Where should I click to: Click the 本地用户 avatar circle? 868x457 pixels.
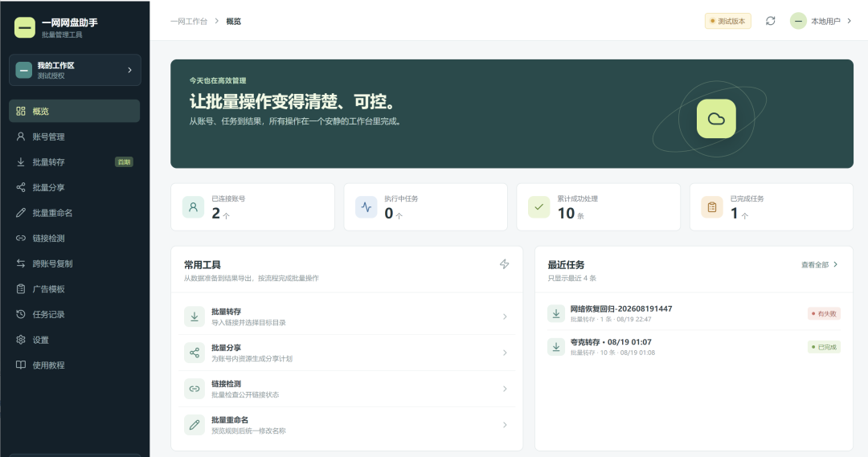coord(798,22)
